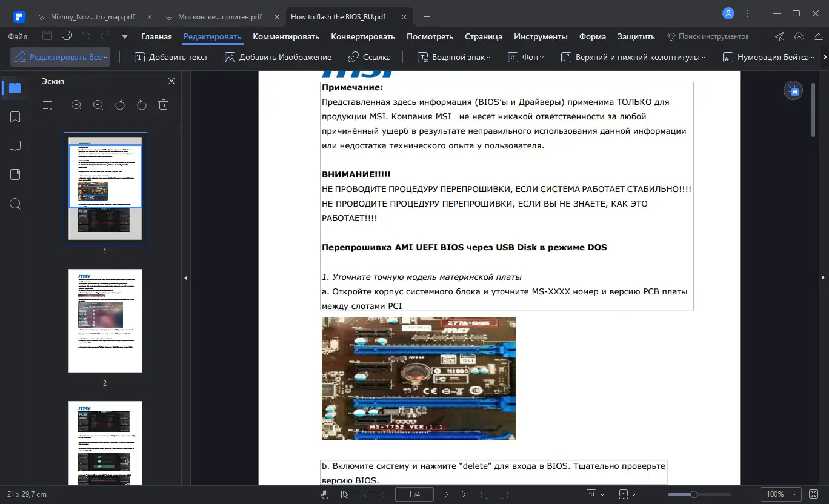Toggle the comments panel in the sidebar
This screenshot has height=504, width=829.
[15, 145]
